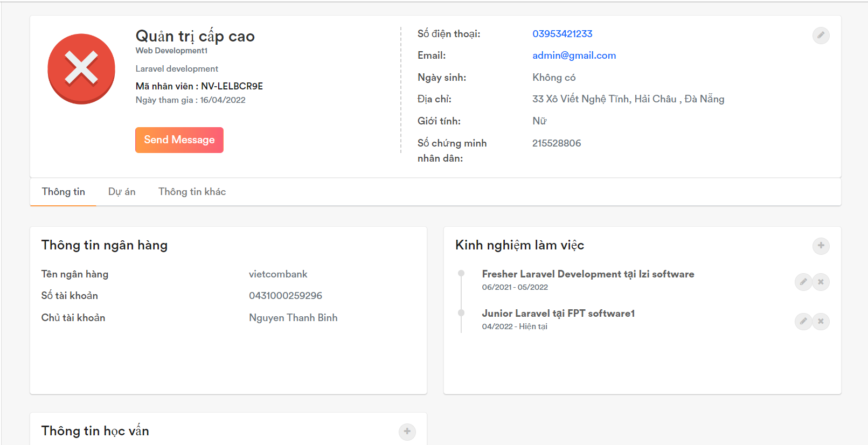The height and width of the screenshot is (445, 868).
Task: Click the admin@gmail.com email link
Action: tap(574, 55)
